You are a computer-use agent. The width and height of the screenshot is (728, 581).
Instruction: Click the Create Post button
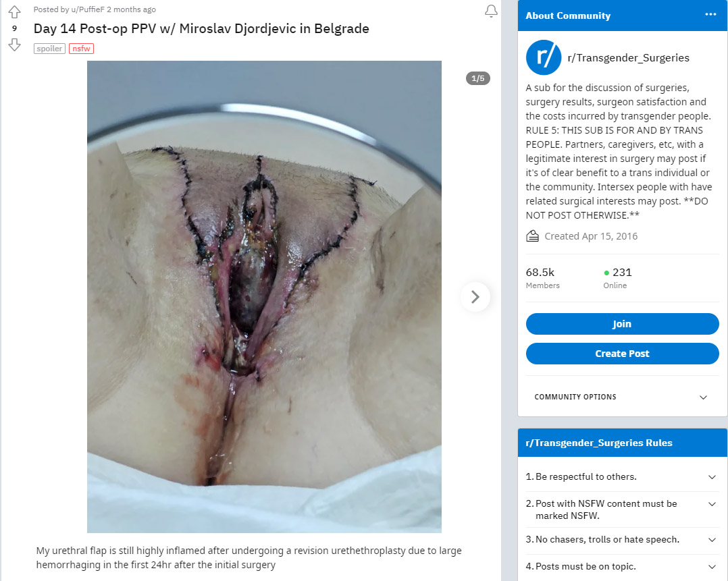[622, 354]
